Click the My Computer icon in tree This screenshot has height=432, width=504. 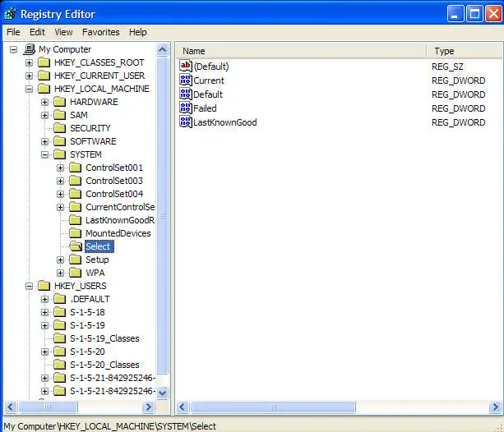pyautogui.click(x=29, y=49)
